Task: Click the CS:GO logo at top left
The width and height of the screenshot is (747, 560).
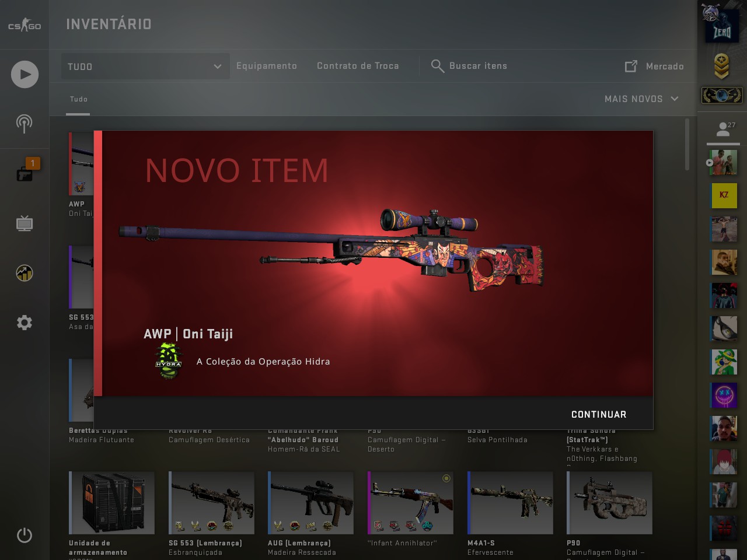Action: tap(25, 25)
